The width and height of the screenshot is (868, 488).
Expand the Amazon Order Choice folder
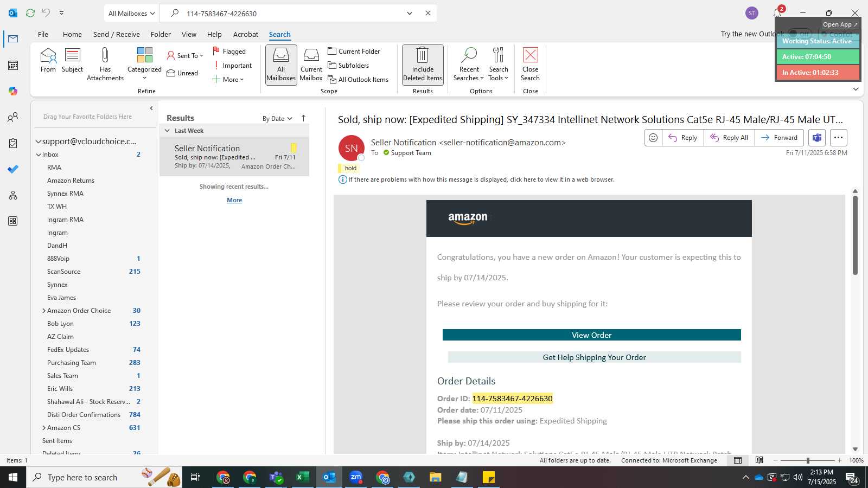tap(44, 311)
